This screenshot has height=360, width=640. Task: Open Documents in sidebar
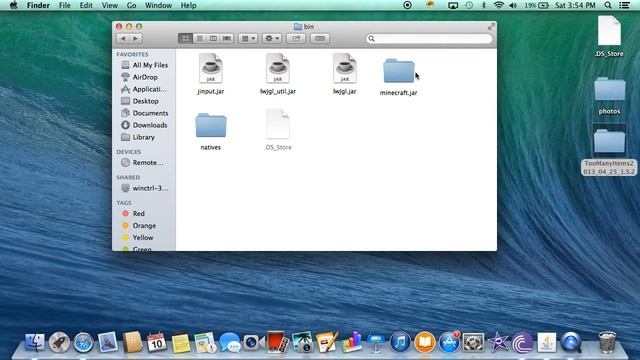pyautogui.click(x=144, y=113)
